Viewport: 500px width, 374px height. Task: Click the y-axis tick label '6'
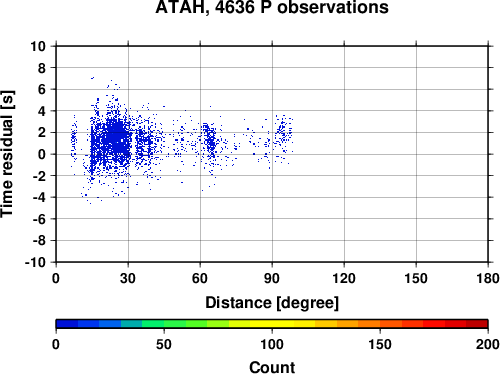(x=42, y=90)
